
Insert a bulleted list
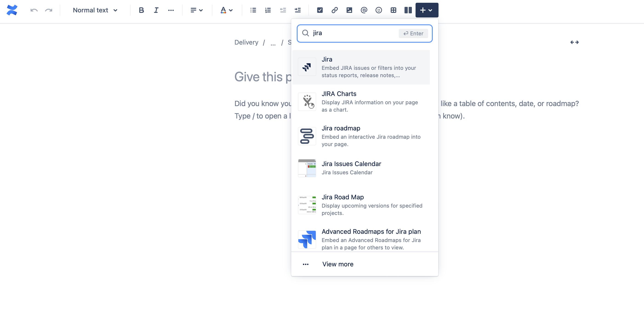click(x=253, y=10)
